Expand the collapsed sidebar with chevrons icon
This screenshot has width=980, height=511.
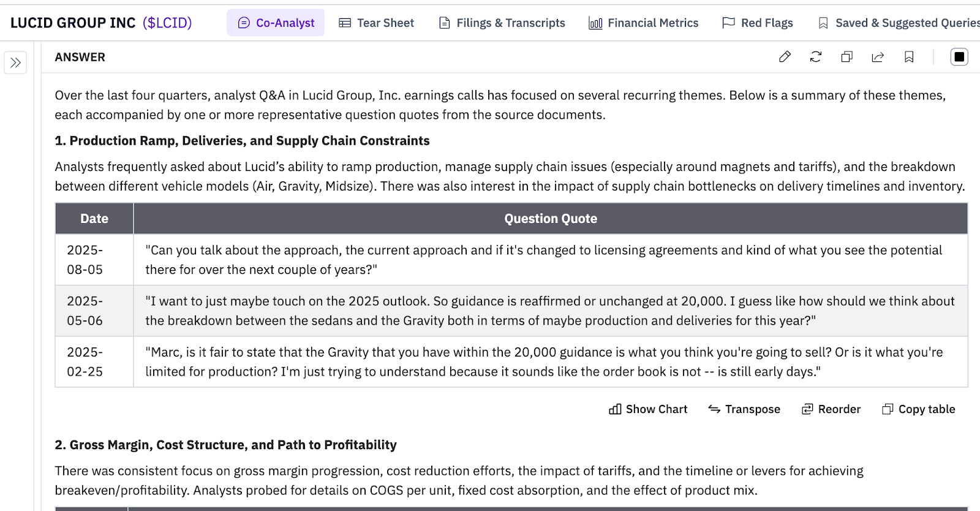(x=15, y=62)
